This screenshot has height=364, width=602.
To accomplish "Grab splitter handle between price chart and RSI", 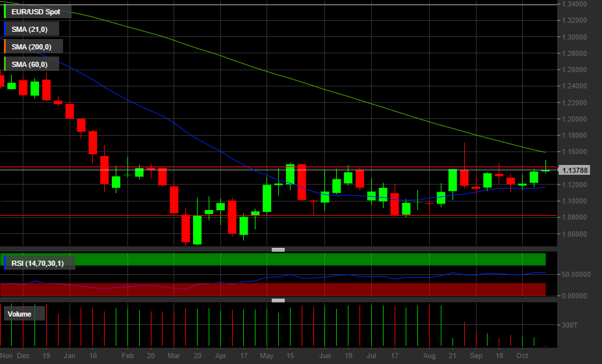I will point(278,250).
